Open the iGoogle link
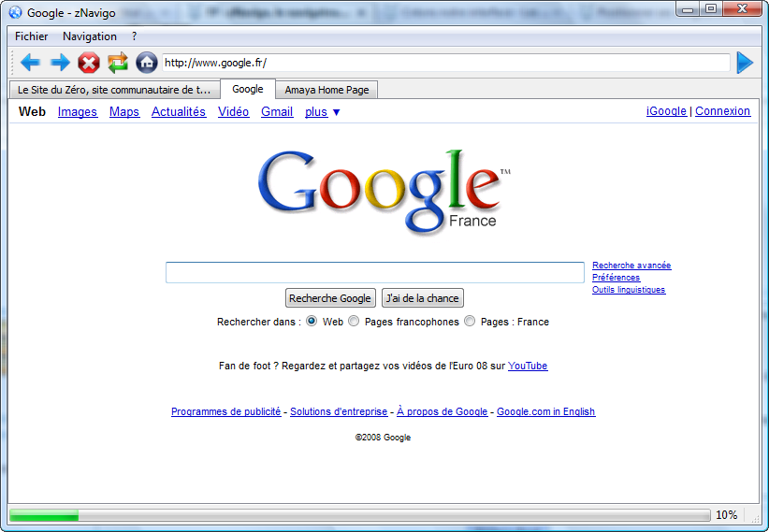This screenshot has height=532, width=769. 666,111
